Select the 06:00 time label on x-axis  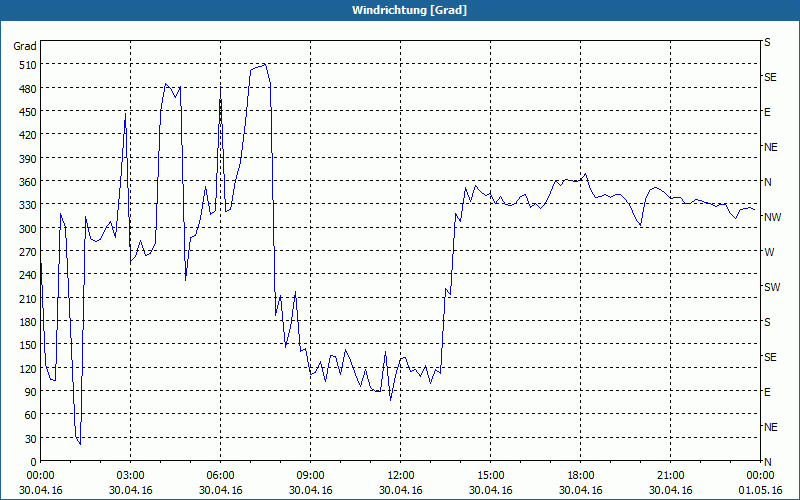point(220,476)
